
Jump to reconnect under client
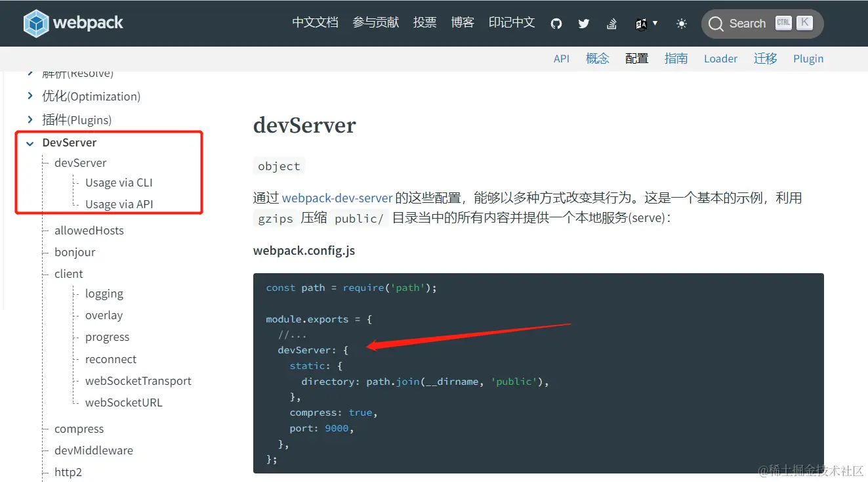pyautogui.click(x=111, y=359)
